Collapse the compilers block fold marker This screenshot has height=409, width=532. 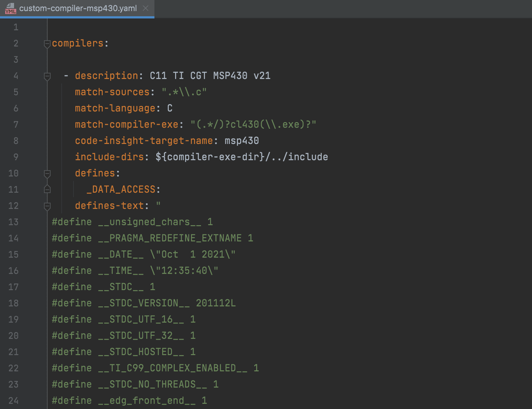[47, 44]
